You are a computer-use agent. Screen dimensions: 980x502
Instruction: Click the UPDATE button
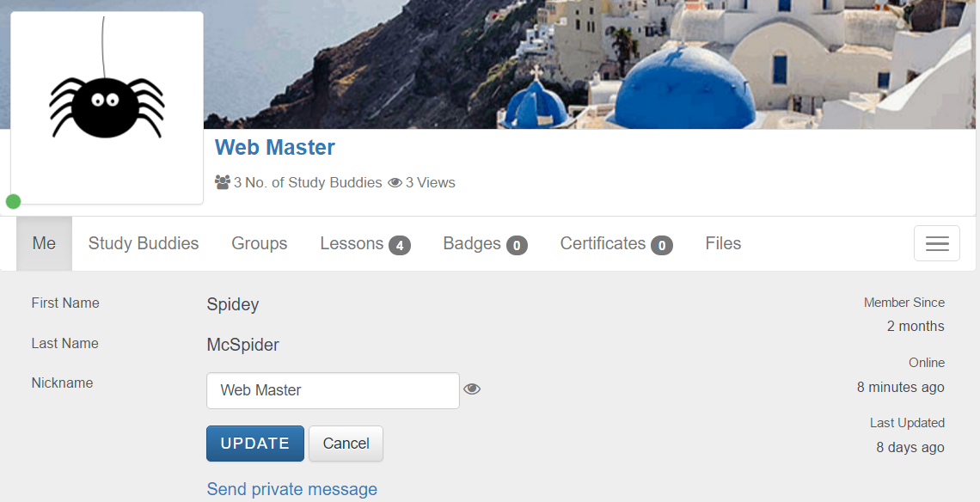[x=255, y=444]
